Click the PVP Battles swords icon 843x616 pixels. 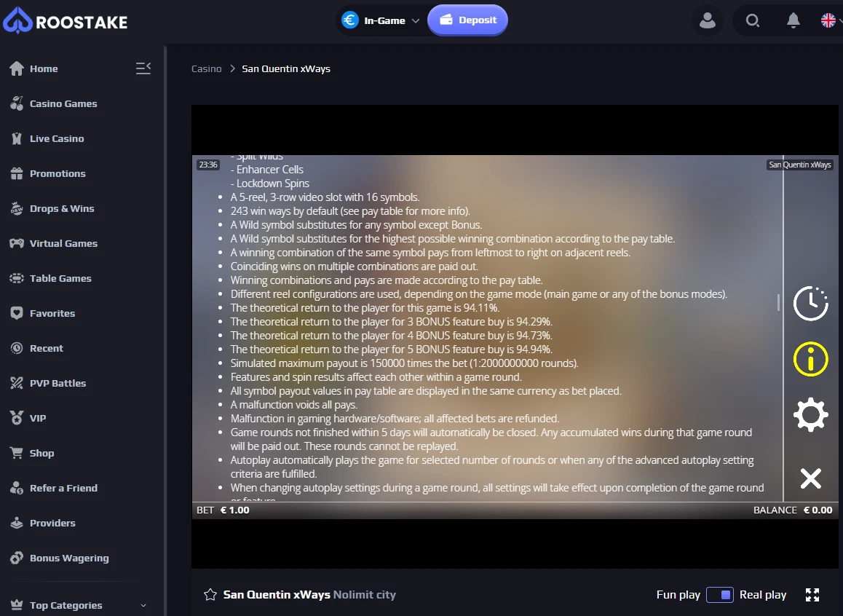click(x=17, y=383)
